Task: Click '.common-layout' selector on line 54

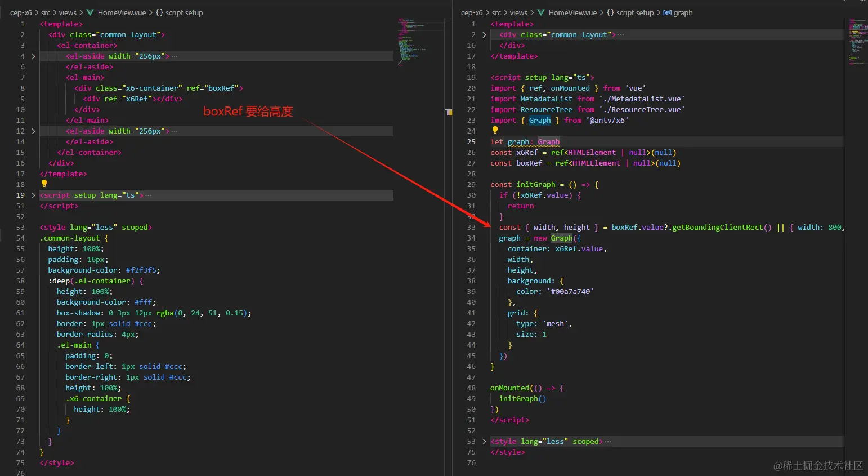Action: tap(70, 238)
